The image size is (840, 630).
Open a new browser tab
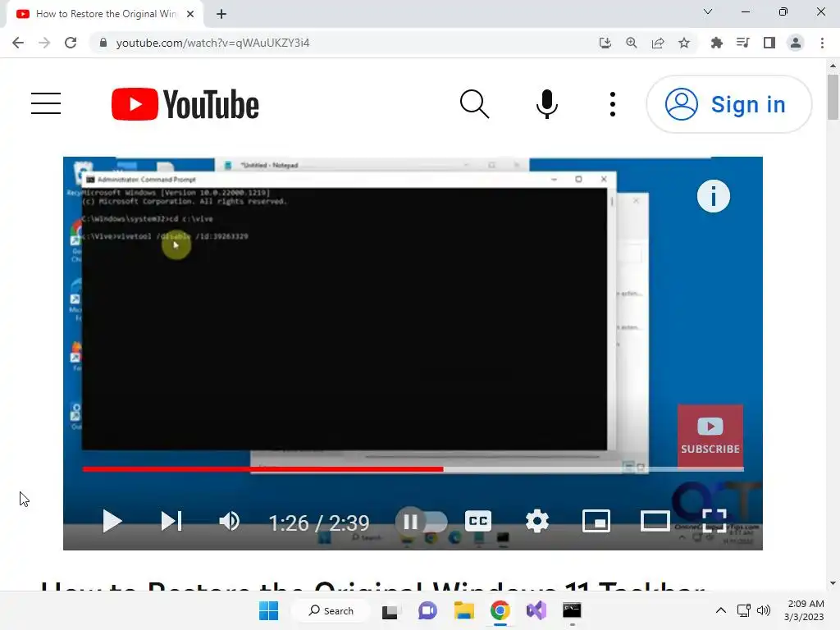pos(221,14)
